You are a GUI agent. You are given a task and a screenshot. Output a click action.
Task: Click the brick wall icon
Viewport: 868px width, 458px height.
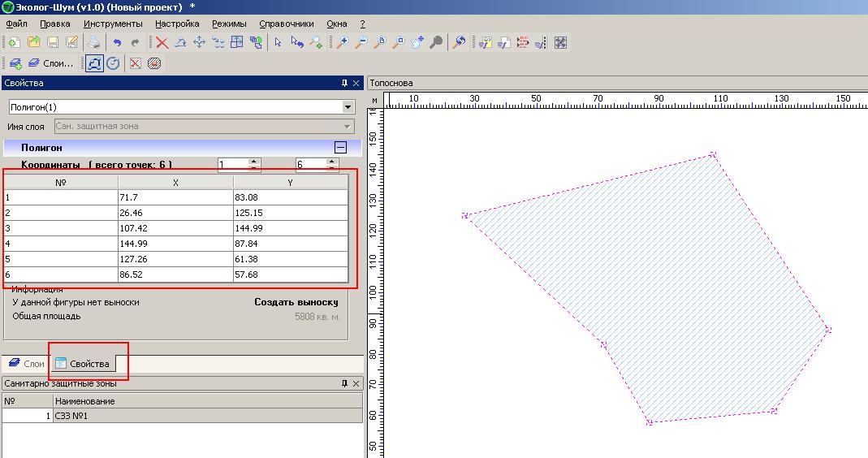tap(521, 43)
